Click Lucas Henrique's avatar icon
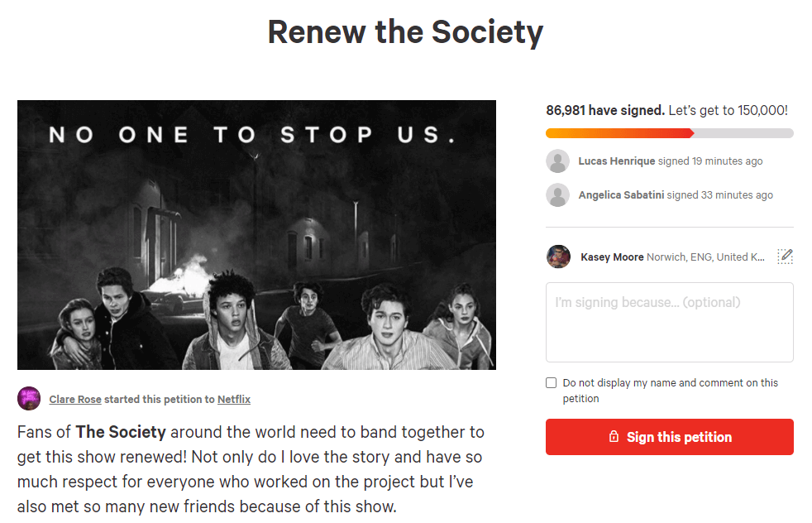 coord(558,161)
